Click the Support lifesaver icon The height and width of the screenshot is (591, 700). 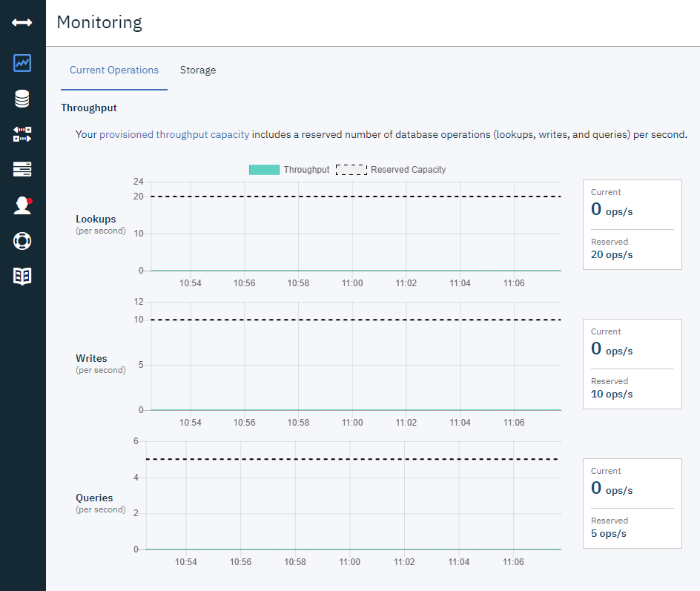[22, 240]
